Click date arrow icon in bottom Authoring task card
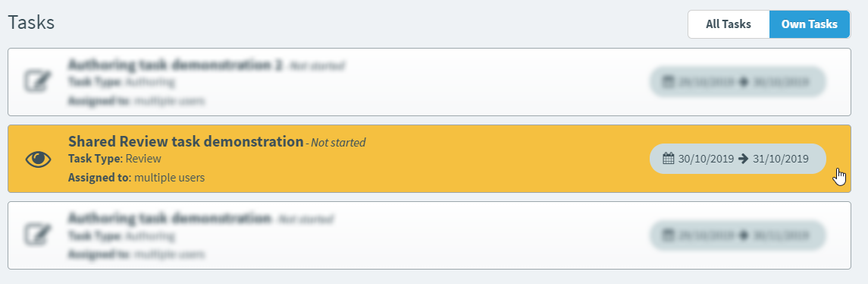The image size is (868, 284). [744, 235]
